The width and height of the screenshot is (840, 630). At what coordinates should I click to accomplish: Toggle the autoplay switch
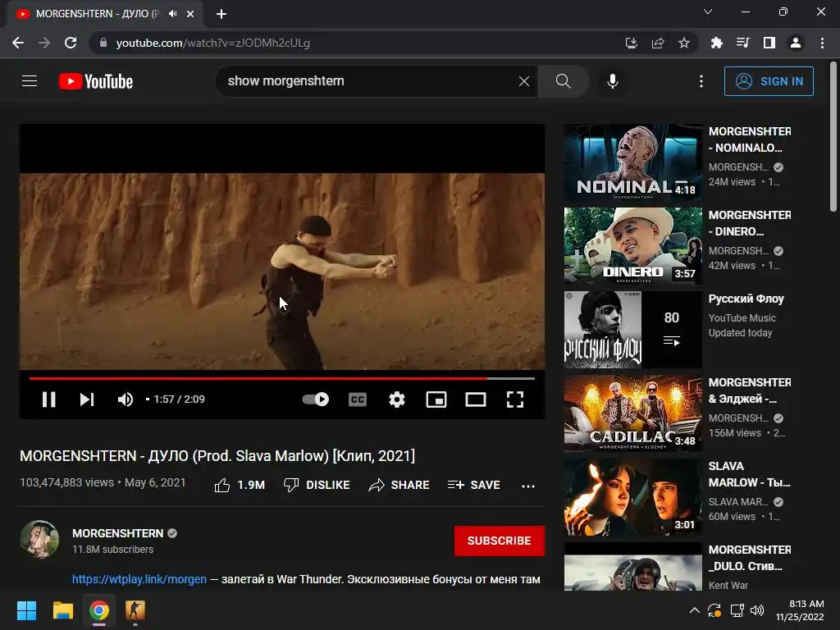coord(316,399)
